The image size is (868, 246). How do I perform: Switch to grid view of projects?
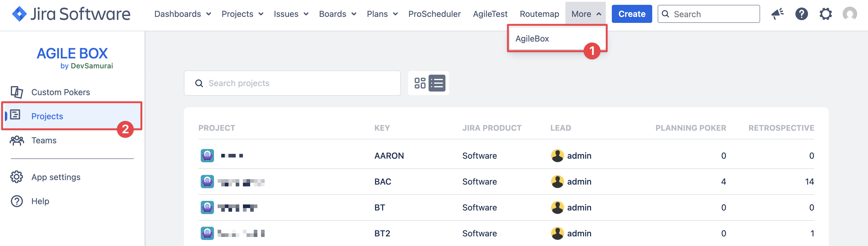click(x=420, y=83)
